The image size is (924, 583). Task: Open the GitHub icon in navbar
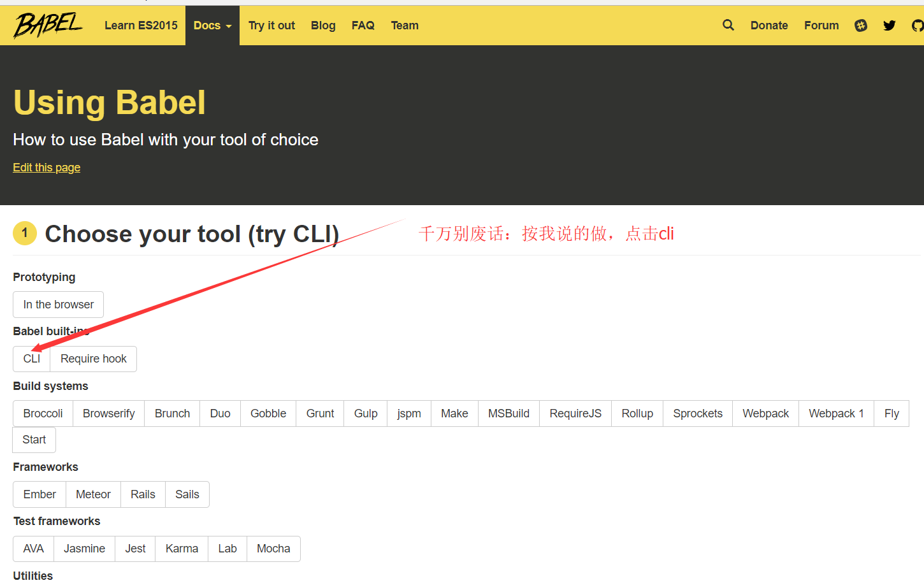918,25
